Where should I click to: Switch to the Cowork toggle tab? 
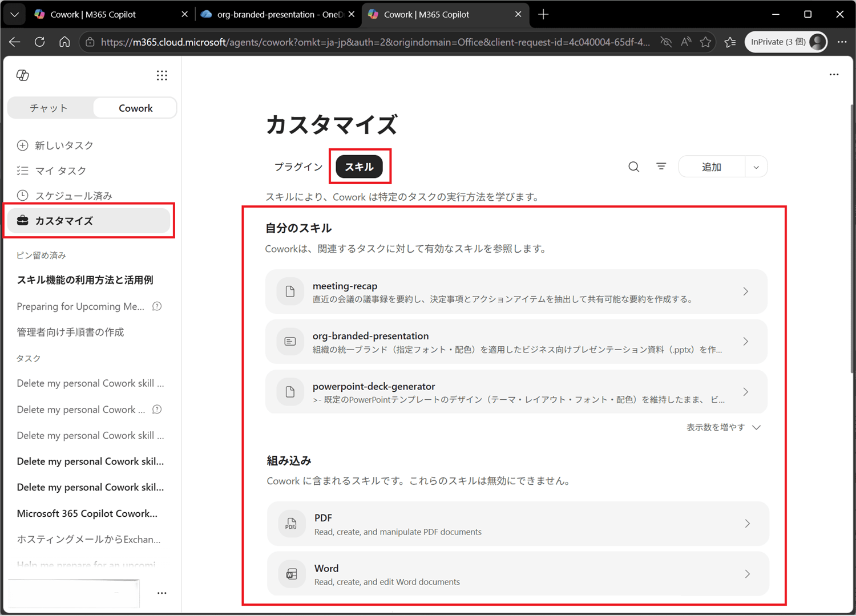[135, 108]
